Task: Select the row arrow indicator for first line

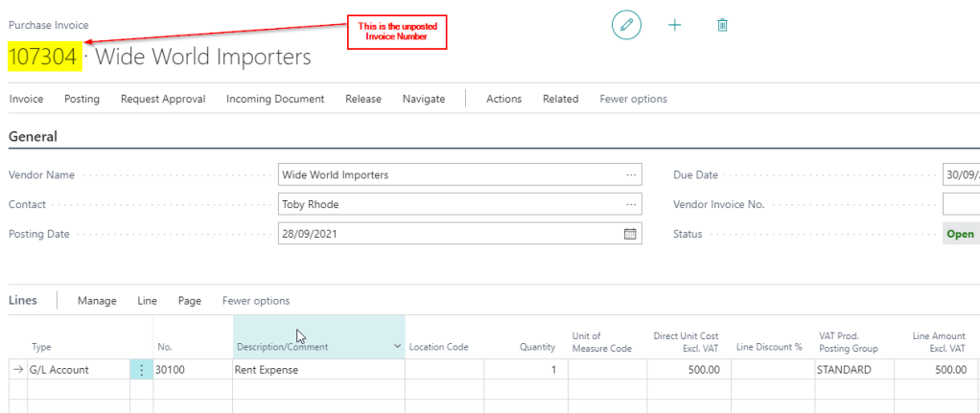Action: 18,370
